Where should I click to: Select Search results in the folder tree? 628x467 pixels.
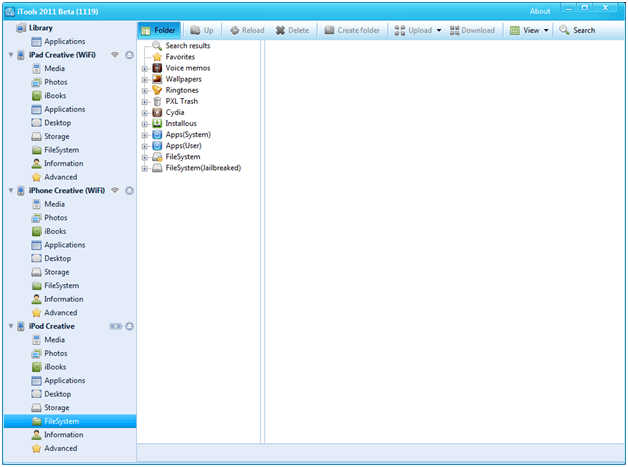187,46
